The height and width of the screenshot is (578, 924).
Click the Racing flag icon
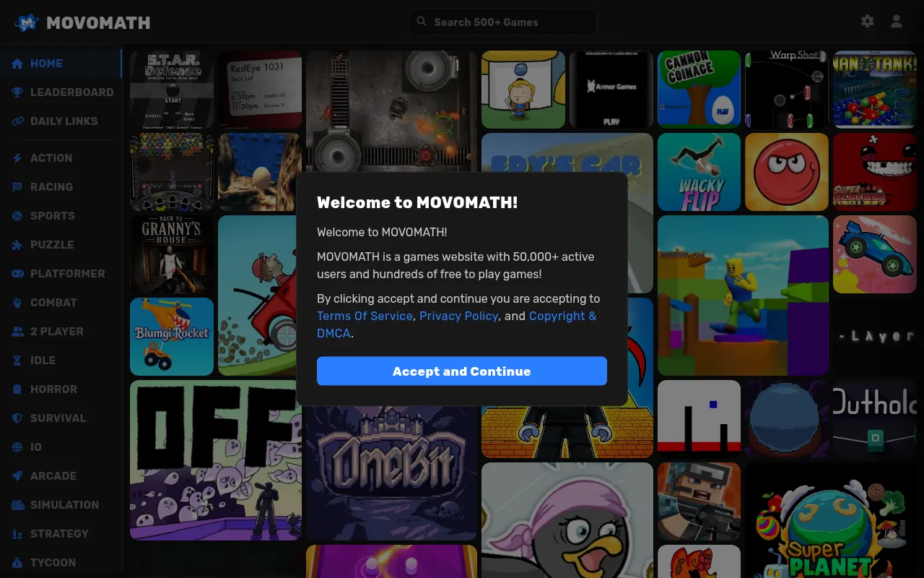click(17, 187)
